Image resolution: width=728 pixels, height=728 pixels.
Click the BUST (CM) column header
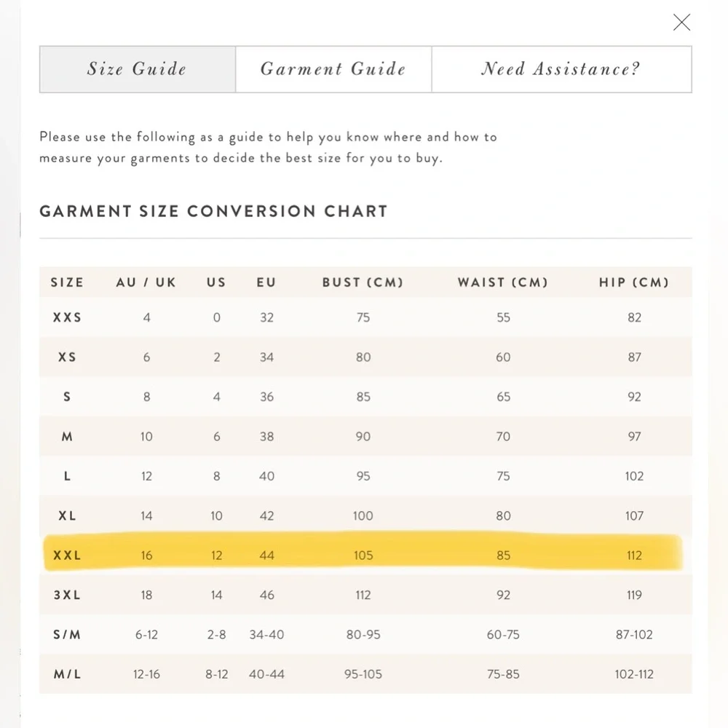point(363,282)
